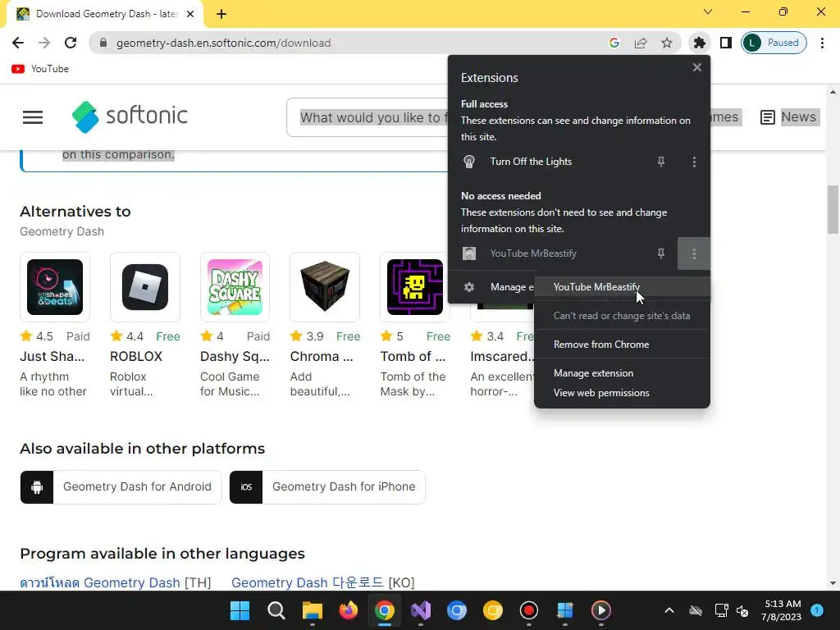Open the Just Shapes & Beats thumbnail

coord(55,287)
